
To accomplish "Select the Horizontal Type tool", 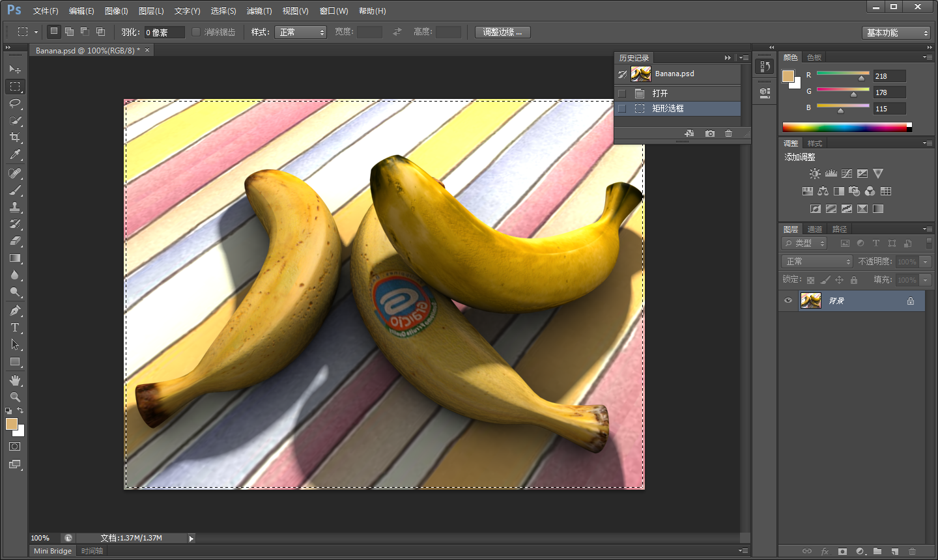I will (x=15, y=328).
